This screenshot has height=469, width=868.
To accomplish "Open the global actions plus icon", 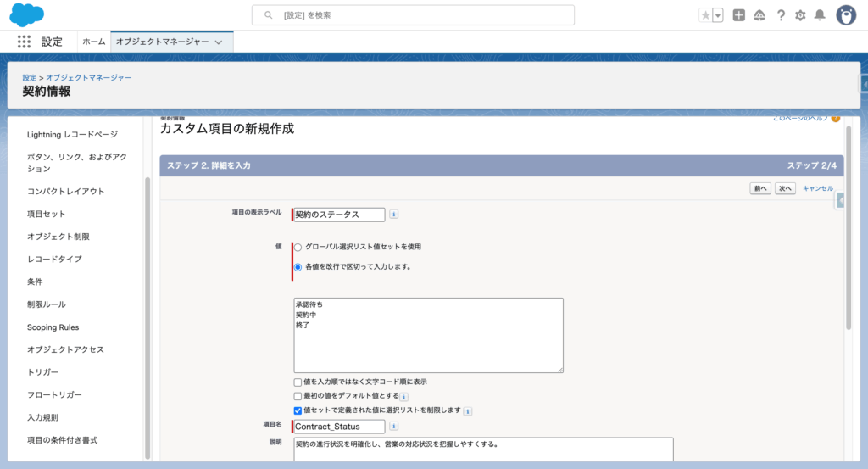I will point(739,15).
